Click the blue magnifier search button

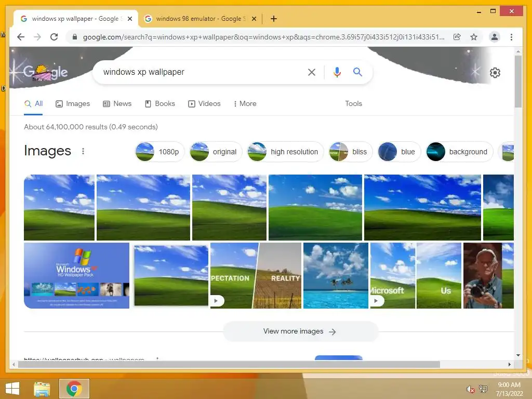357,72
